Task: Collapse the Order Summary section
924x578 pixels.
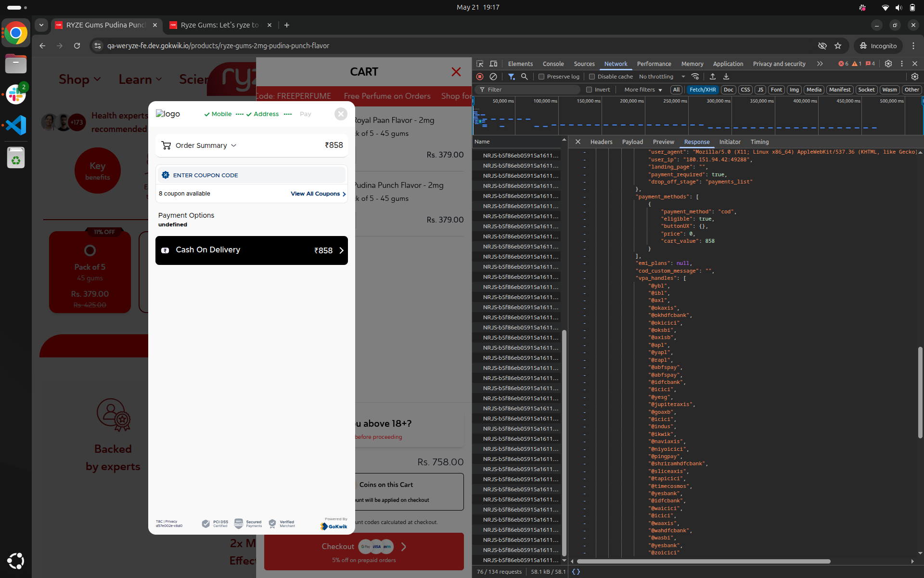Action: point(234,145)
